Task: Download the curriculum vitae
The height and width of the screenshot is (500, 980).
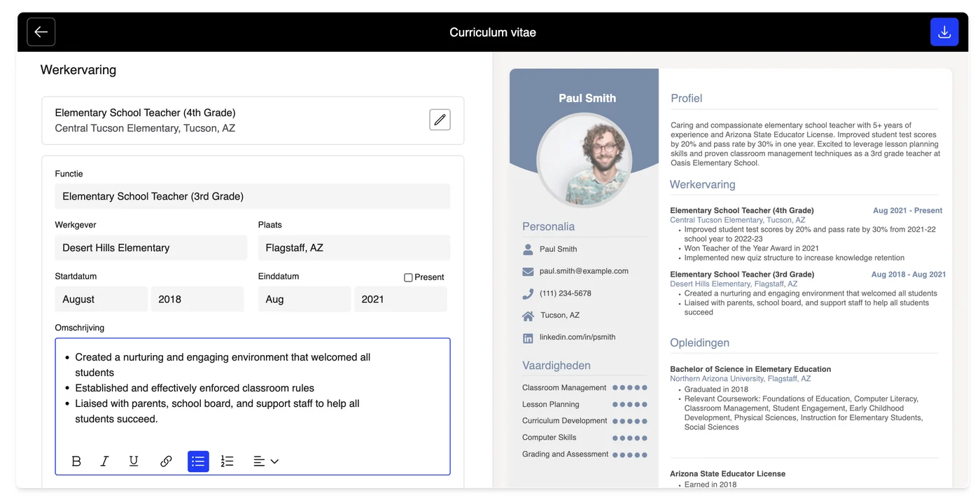Action: tap(944, 32)
